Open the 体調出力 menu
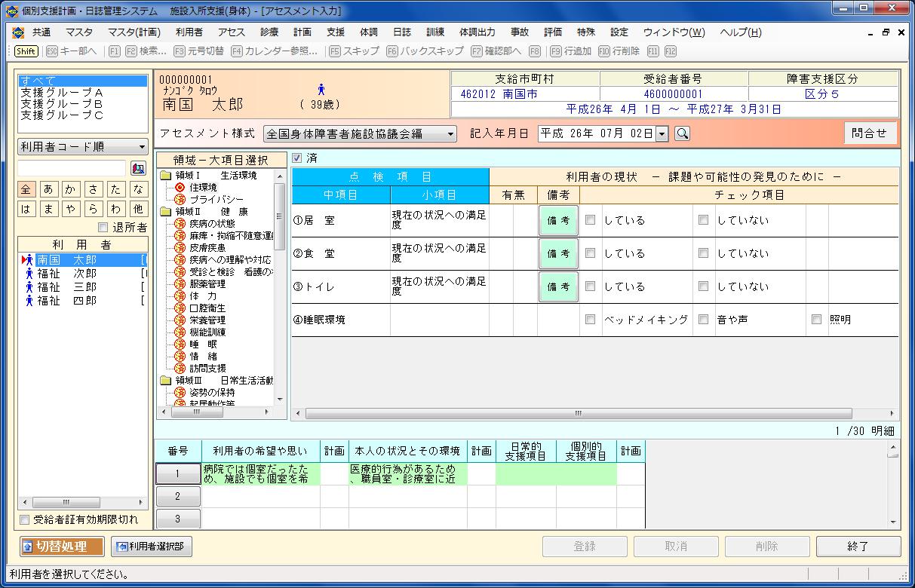 point(477,32)
